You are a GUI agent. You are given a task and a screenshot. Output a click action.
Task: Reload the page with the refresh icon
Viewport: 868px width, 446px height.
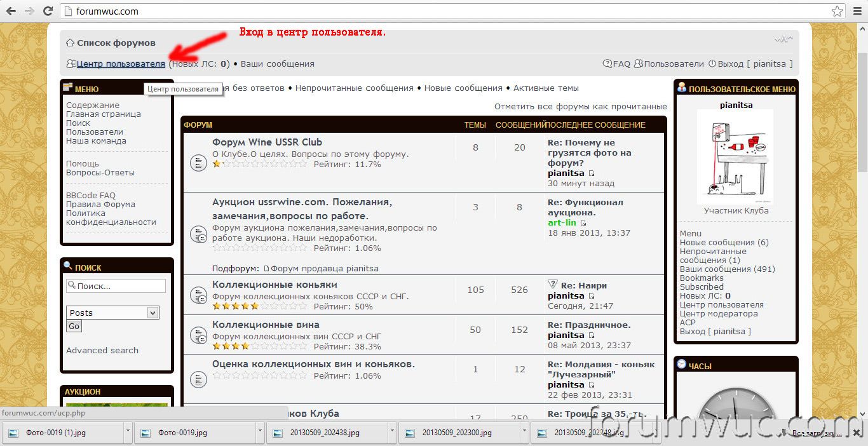click(x=48, y=11)
